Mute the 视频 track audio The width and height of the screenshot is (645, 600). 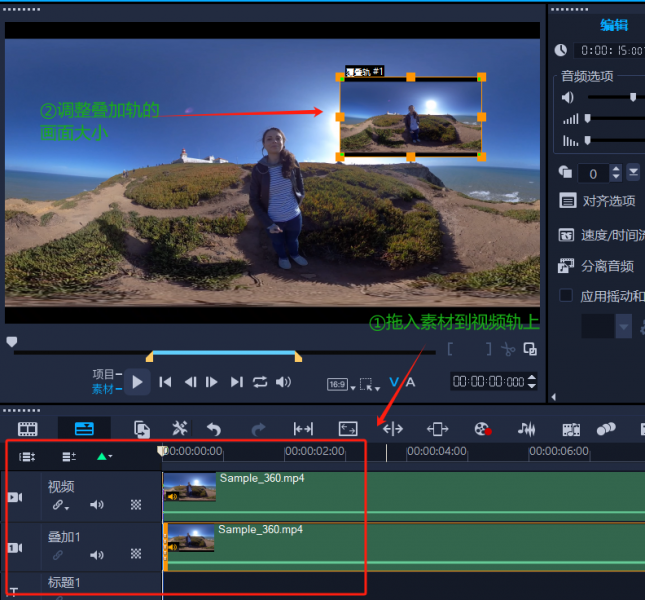coord(97,506)
